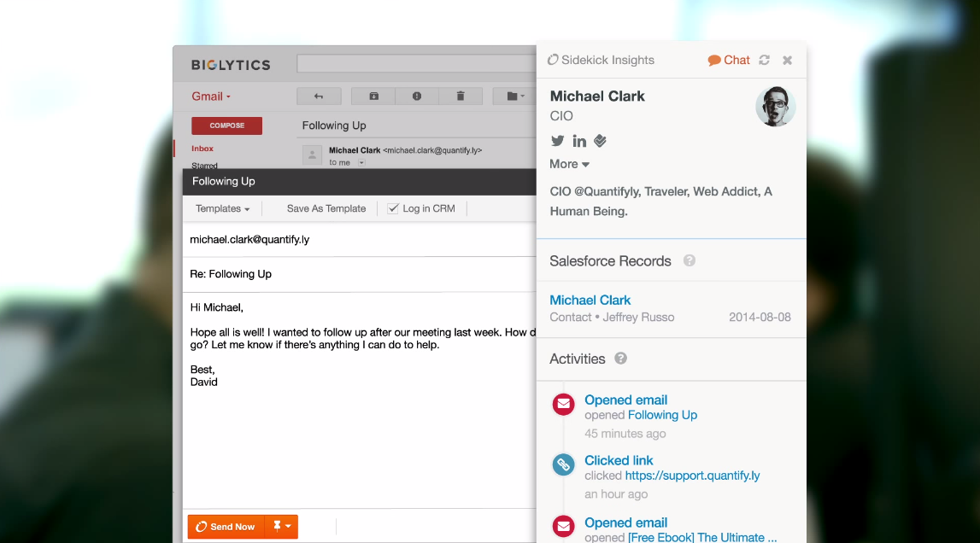Click the 'Salesforce Records' section heading

point(610,261)
